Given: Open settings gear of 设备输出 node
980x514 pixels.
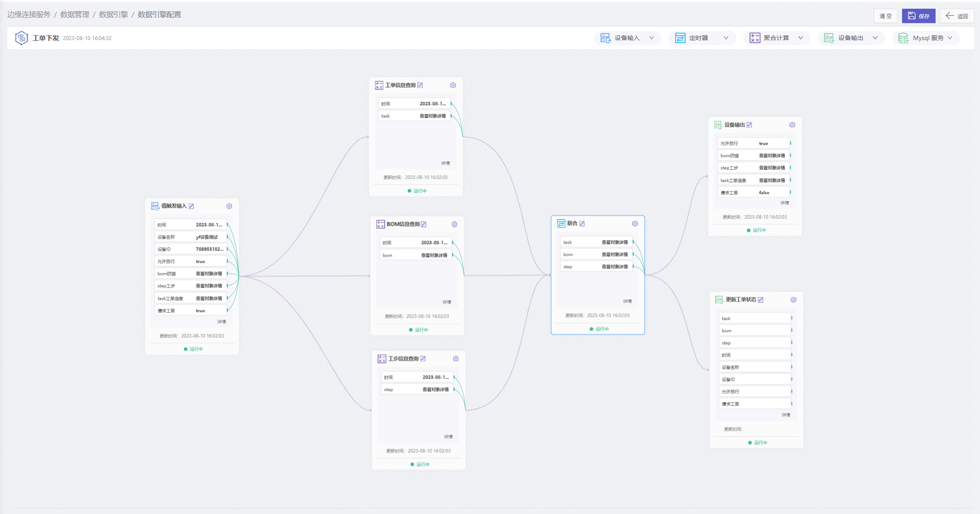Looking at the screenshot, I should [792, 125].
